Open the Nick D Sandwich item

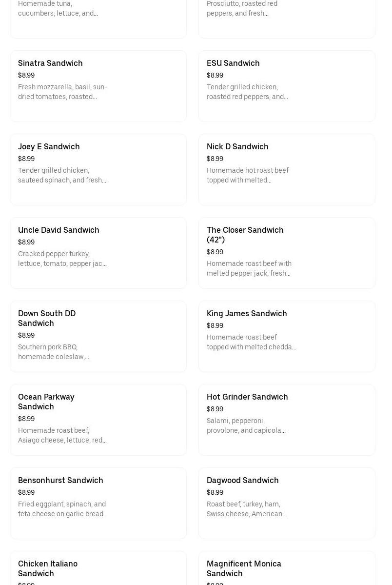pos(237,147)
